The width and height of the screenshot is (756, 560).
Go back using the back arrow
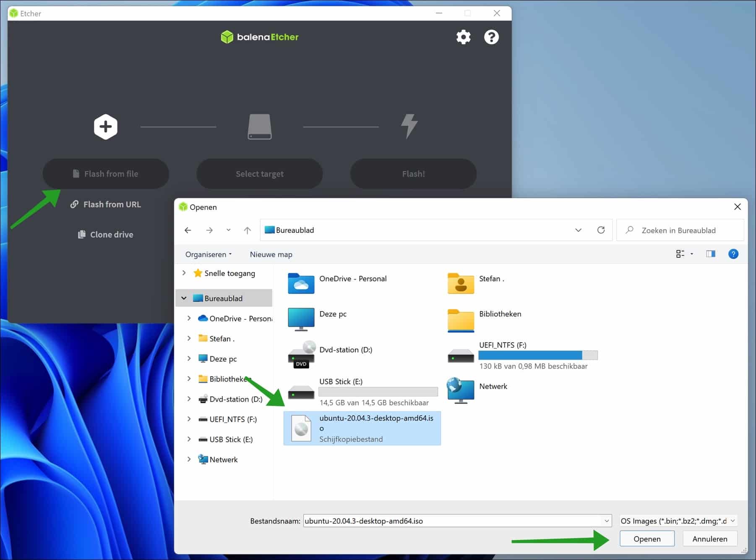click(188, 230)
